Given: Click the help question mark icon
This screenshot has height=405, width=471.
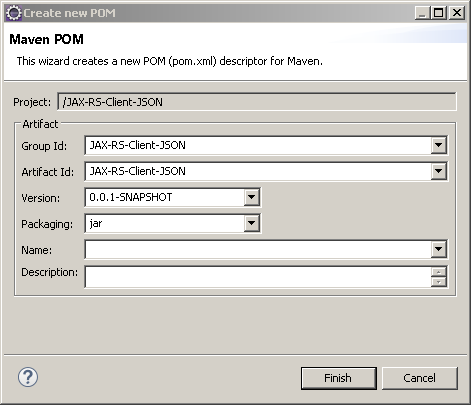Looking at the screenshot, I should tap(28, 377).
